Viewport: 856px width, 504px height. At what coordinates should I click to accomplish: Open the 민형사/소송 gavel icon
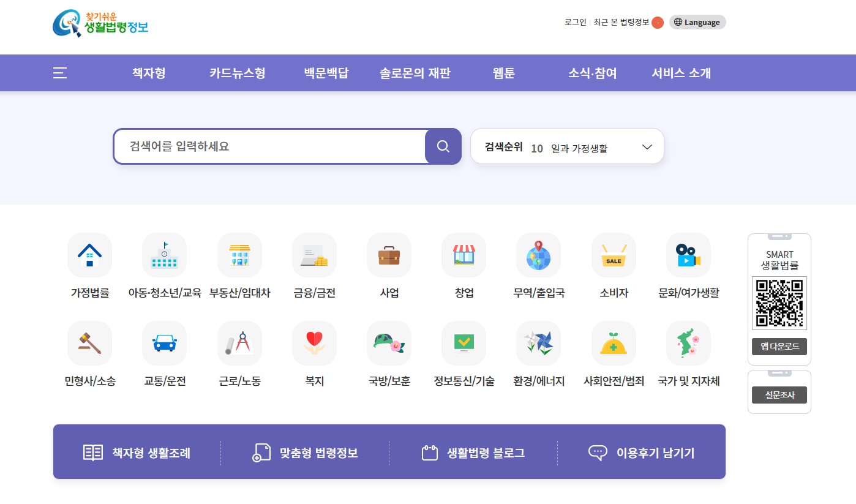pos(89,344)
